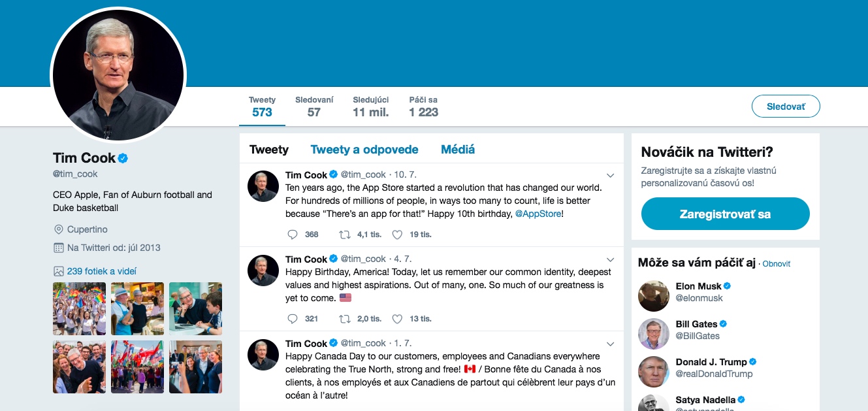
Task: Open the Médiá tab
Action: (x=458, y=150)
